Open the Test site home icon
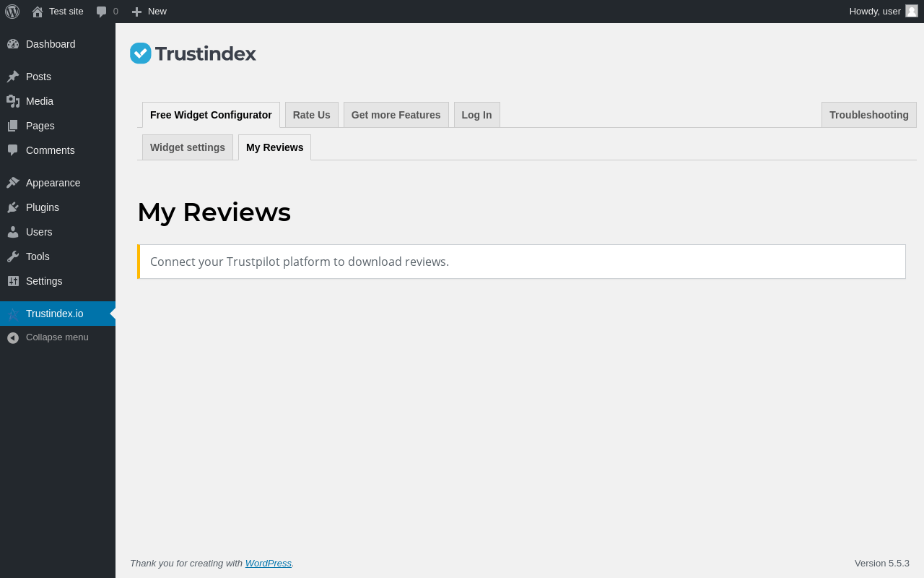Image resolution: width=924 pixels, height=578 pixels. 38,12
